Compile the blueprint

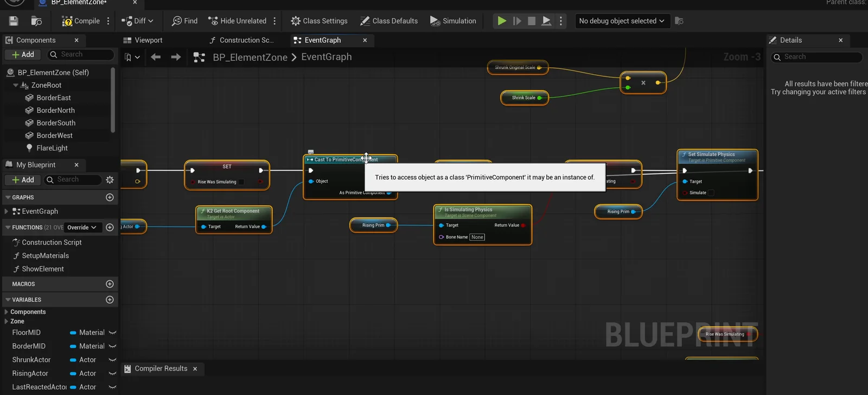click(80, 21)
